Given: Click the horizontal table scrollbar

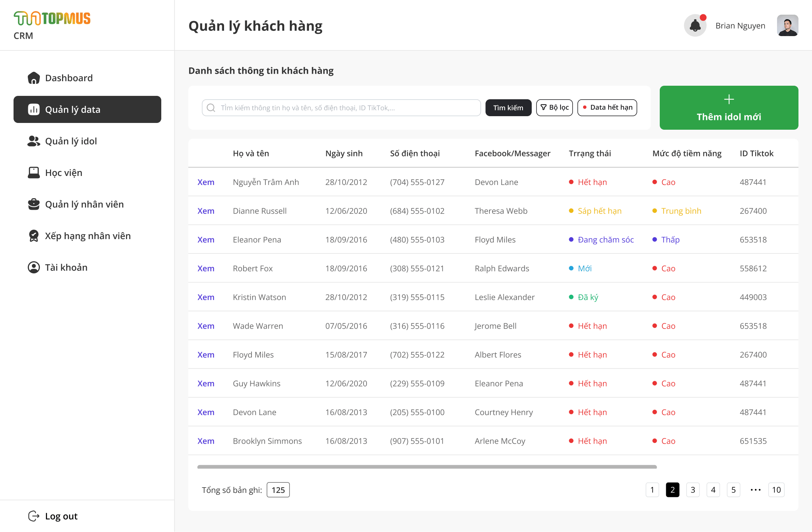Looking at the screenshot, I should (427, 467).
